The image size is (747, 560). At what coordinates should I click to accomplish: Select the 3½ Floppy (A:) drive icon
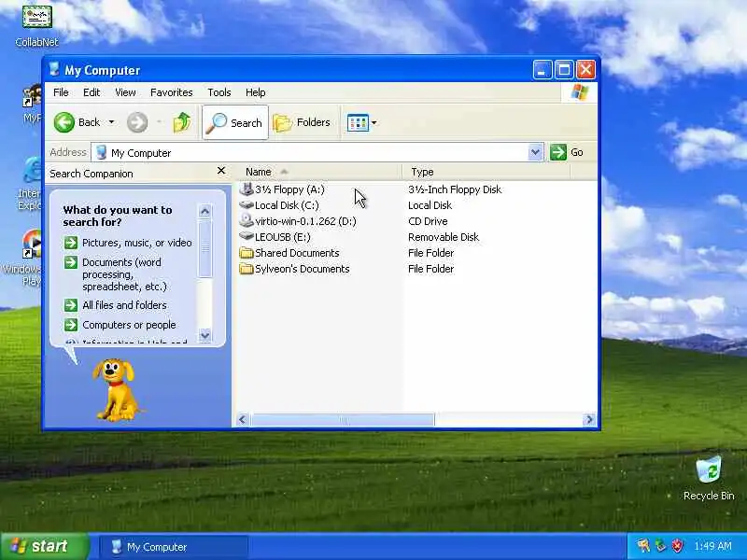click(x=247, y=189)
